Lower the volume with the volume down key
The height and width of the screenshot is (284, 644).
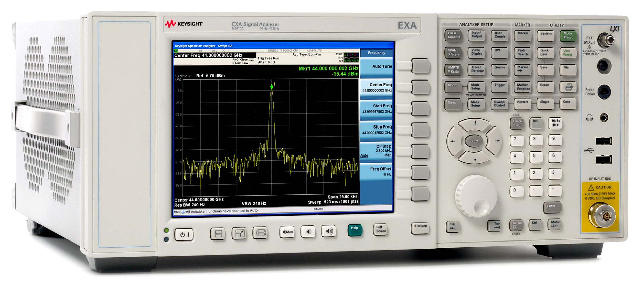click(308, 231)
